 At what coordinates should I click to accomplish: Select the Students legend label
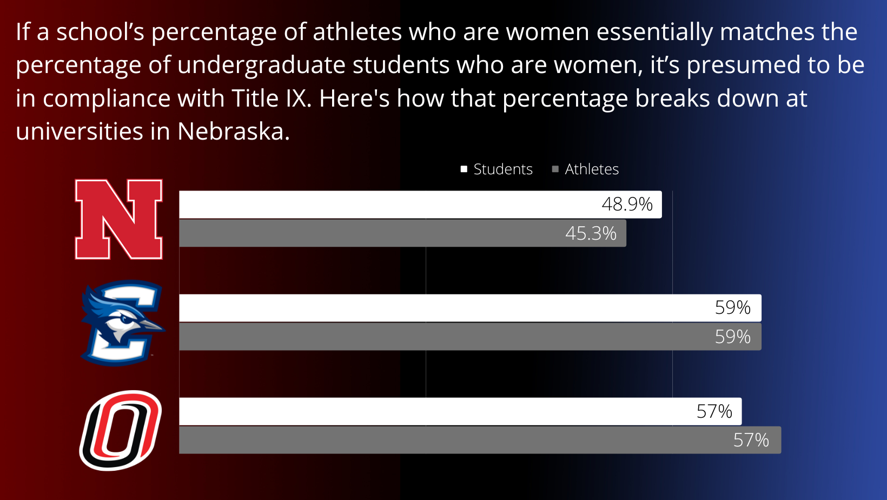click(503, 169)
